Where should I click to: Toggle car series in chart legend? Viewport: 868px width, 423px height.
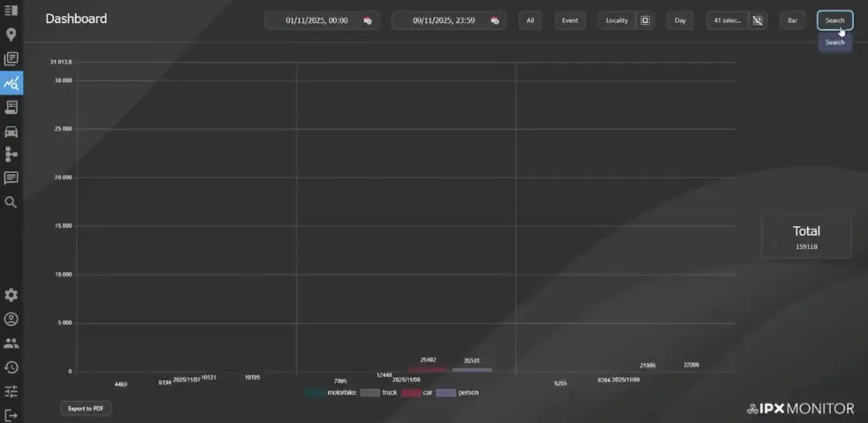417,393
